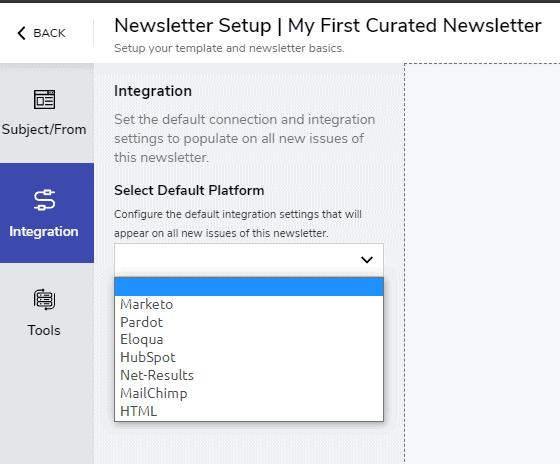Image resolution: width=560 pixels, height=464 pixels.
Task: Click the Select Default Platform label
Action: click(x=189, y=190)
